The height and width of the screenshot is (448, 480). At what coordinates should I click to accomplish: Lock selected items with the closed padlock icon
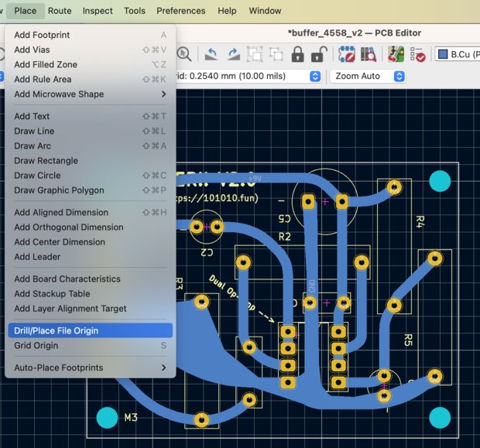click(x=297, y=54)
